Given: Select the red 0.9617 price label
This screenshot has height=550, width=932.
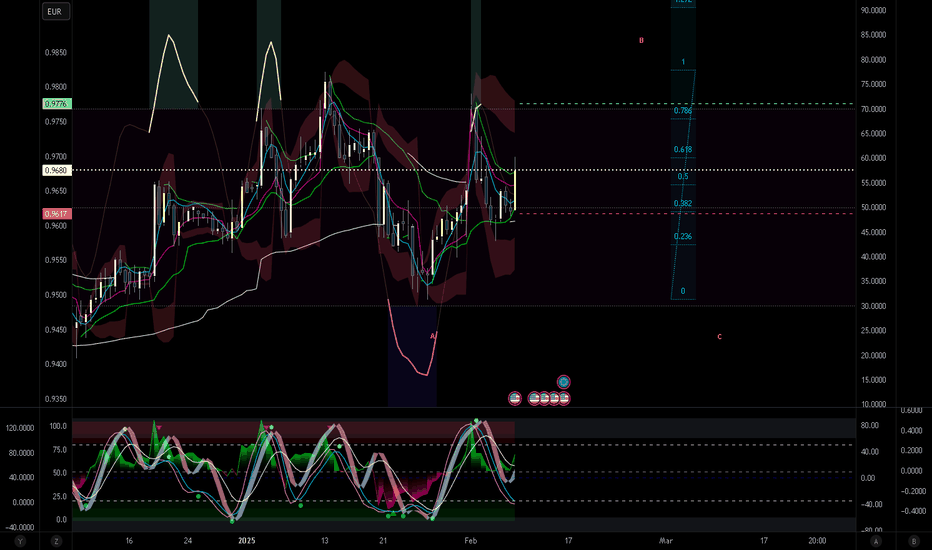Looking at the screenshot, I should (56, 213).
